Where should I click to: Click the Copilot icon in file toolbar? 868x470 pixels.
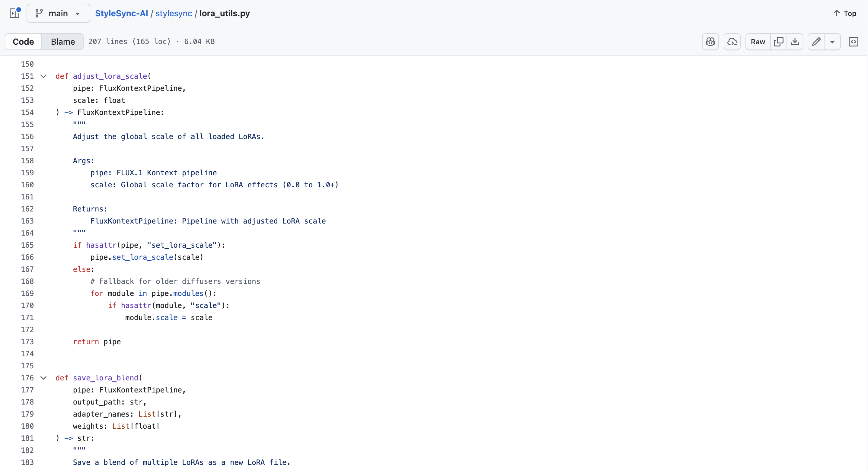coord(710,41)
